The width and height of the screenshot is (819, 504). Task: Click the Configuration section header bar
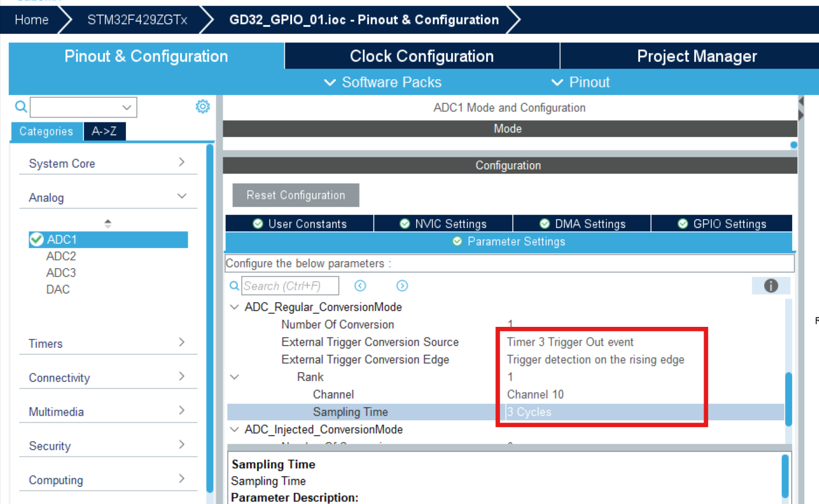tap(509, 165)
